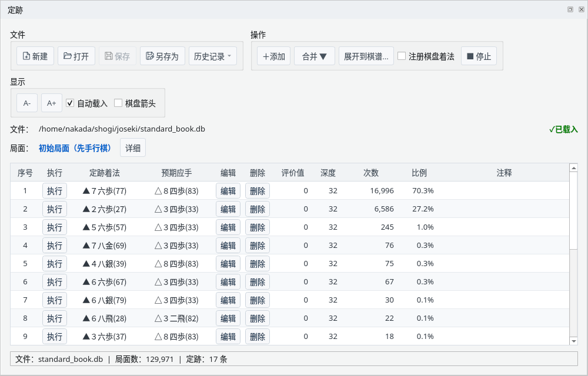Delete row 6 move ▲6六歩(67)
Image resolution: width=588 pixels, height=376 pixels.
(258, 282)
